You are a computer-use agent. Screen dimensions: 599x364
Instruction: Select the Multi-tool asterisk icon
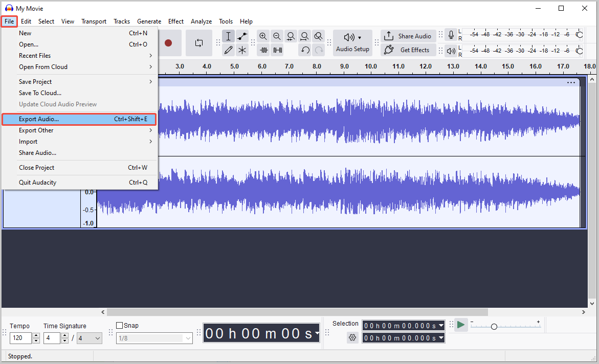(x=242, y=50)
